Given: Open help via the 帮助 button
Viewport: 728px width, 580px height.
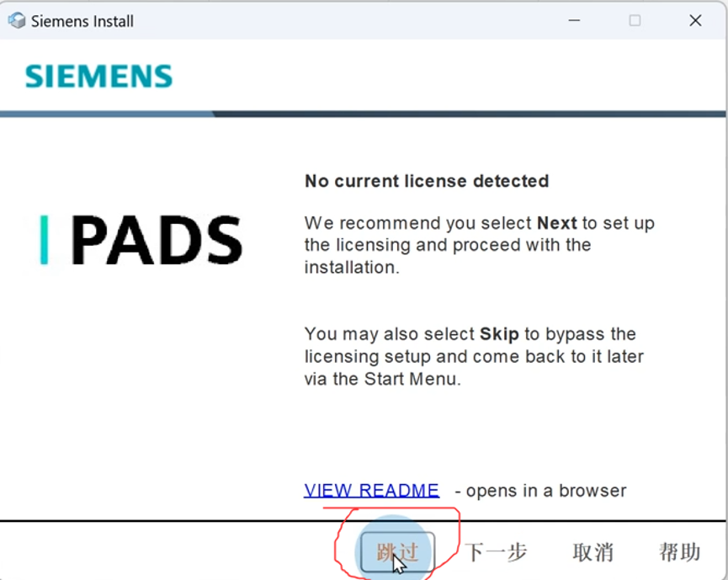Looking at the screenshot, I should click(680, 551).
